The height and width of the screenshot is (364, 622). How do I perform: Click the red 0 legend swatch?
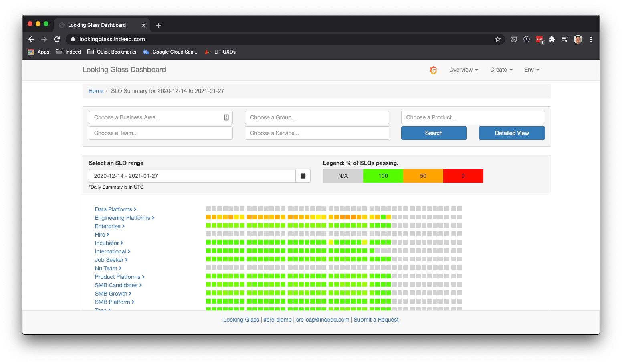tap(463, 176)
